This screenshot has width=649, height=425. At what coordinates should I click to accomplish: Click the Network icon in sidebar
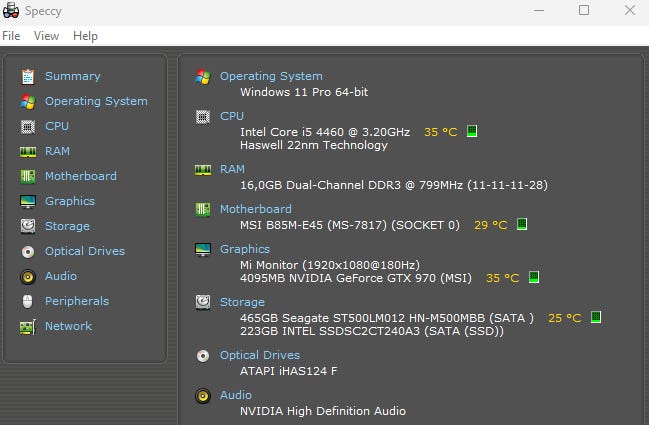click(27, 326)
